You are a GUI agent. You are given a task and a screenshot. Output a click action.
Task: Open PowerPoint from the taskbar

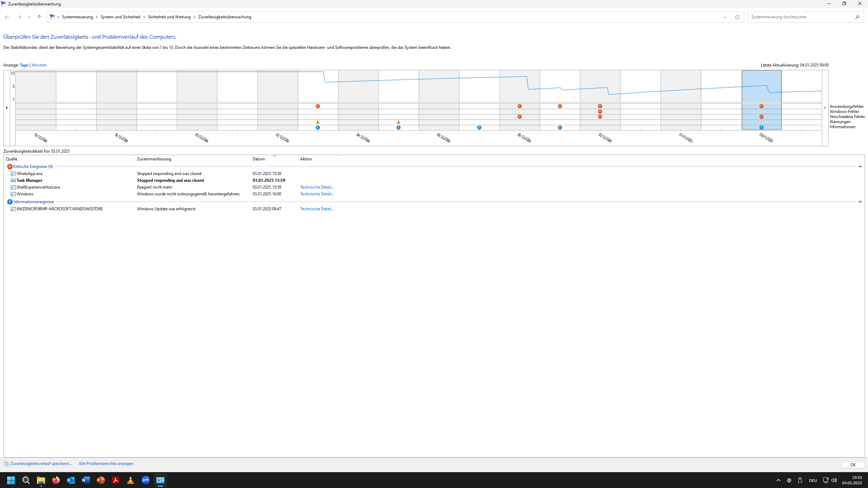[100, 480]
